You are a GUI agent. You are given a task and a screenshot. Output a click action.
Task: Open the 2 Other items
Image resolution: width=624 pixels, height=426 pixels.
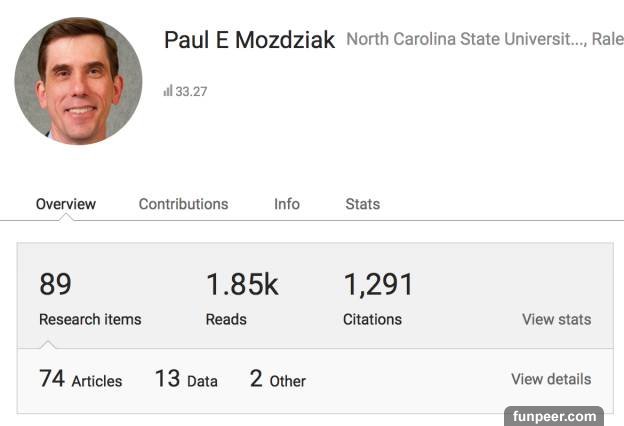[278, 380]
